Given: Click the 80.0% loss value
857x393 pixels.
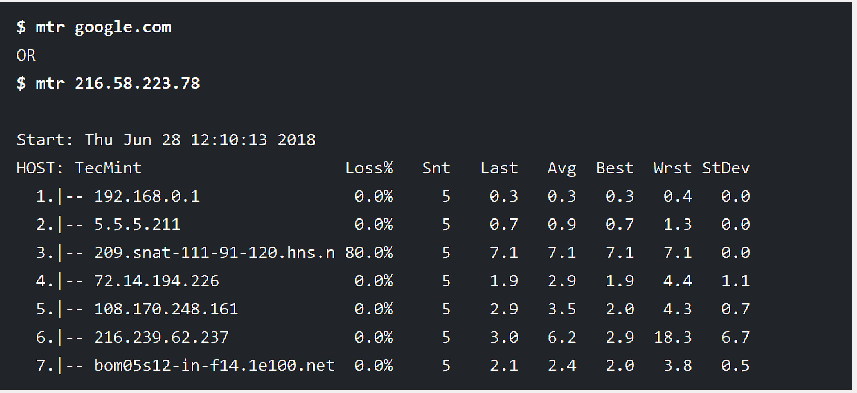Looking at the screenshot, I should point(369,253).
